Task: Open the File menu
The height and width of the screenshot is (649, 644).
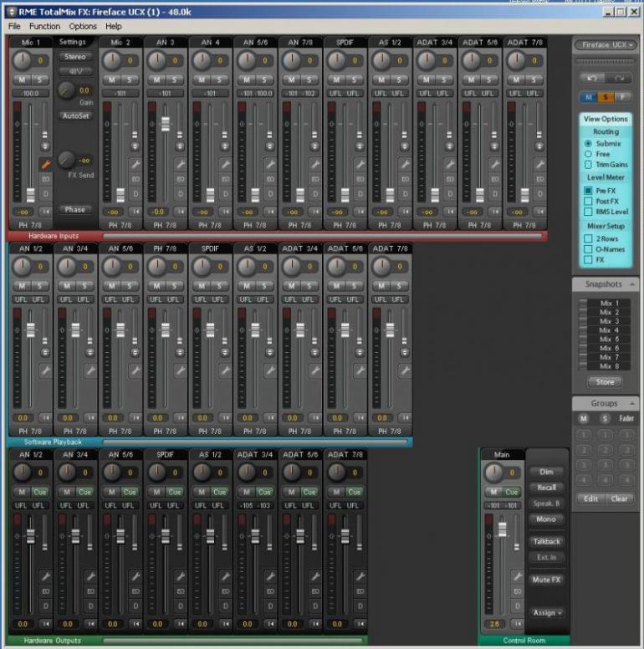Action: [14, 27]
